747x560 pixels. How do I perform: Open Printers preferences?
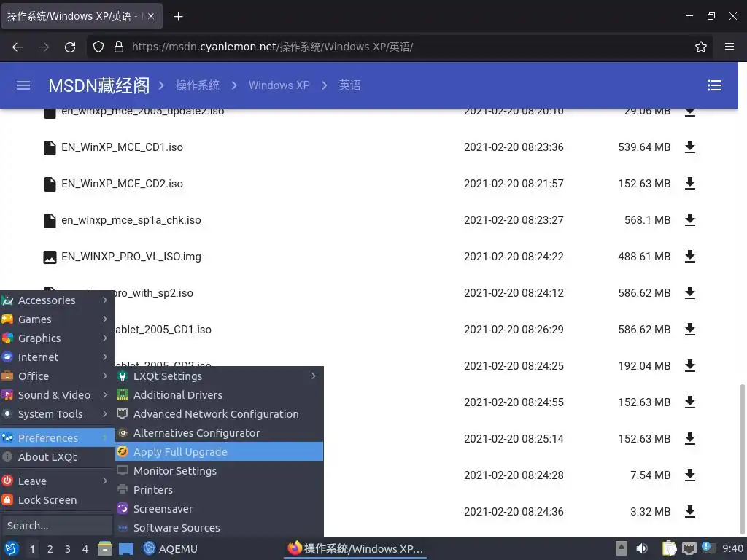tap(219, 489)
